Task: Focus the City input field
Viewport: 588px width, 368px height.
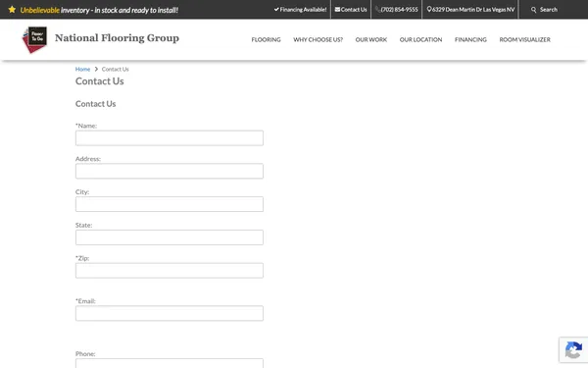Action: [x=170, y=204]
